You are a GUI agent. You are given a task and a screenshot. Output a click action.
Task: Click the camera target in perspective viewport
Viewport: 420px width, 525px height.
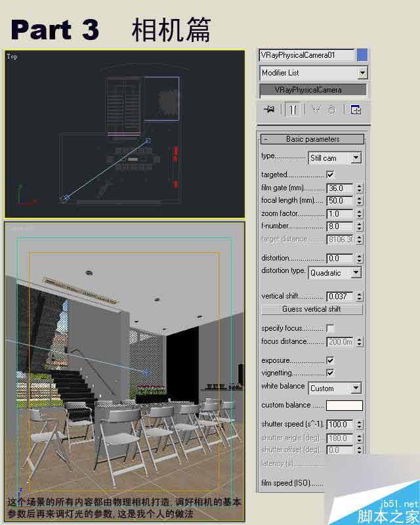145,372
